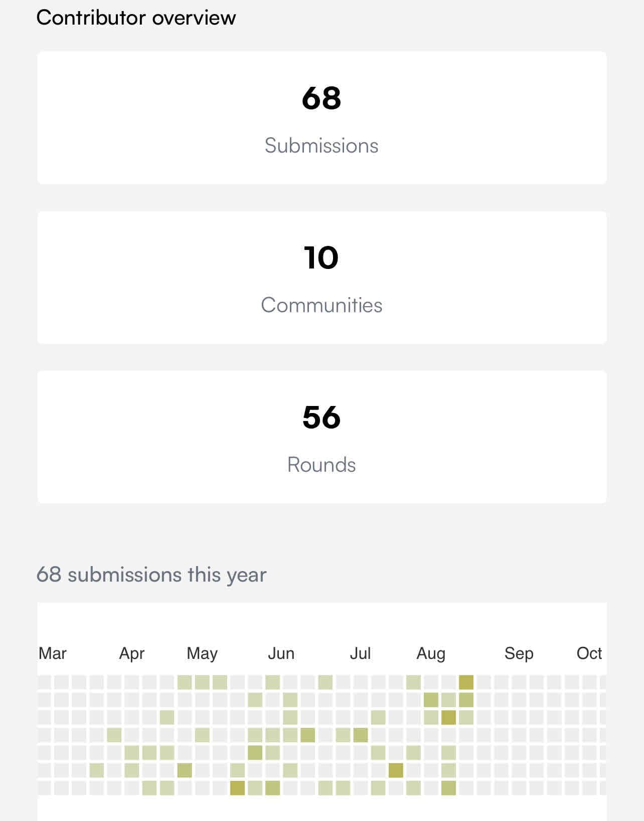
Task: Select first colored cell in bottom heatmap row
Action: coord(149,788)
